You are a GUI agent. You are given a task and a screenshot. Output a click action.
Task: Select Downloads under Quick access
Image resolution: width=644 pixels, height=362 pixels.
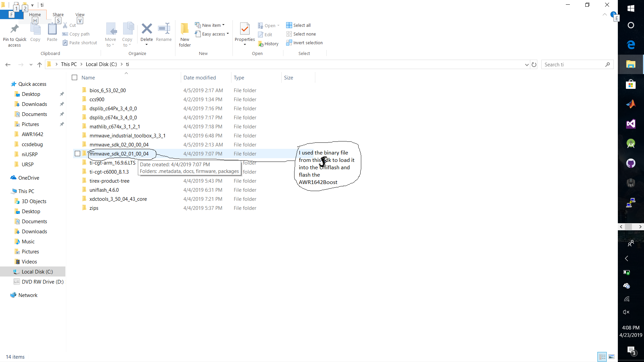tap(34, 104)
